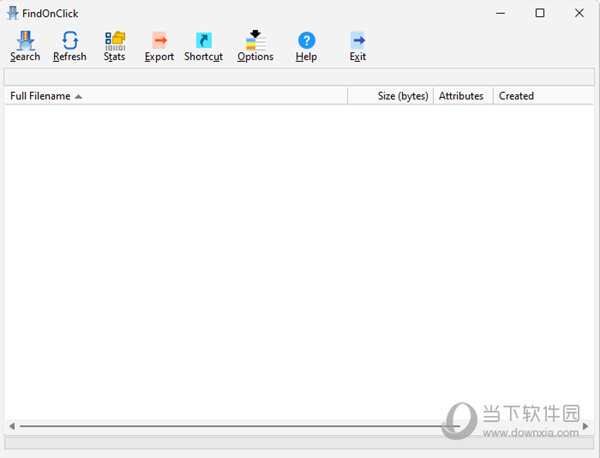Image resolution: width=600 pixels, height=458 pixels.
Task: Open the Stats view
Action: click(x=114, y=46)
